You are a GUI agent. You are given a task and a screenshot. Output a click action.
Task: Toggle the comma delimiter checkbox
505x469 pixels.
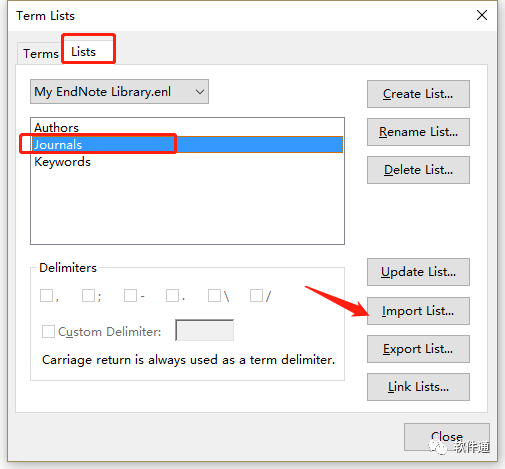coord(46,295)
